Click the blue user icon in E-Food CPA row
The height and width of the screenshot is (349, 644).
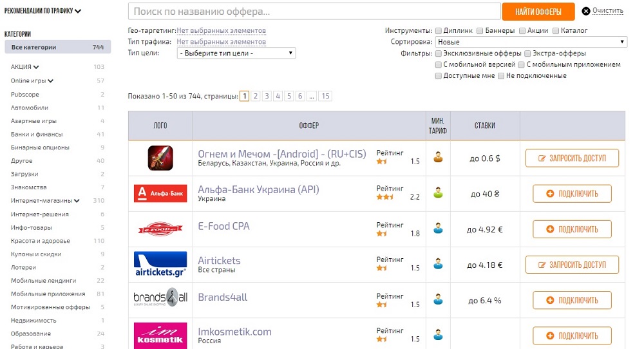click(x=438, y=229)
